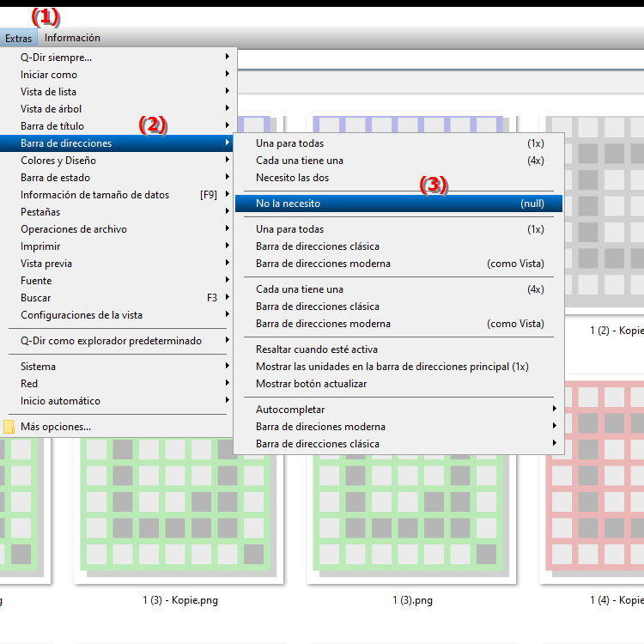The width and height of the screenshot is (644, 644).
Task: Click the folder icon beside Más opciones
Action: pos(9,427)
